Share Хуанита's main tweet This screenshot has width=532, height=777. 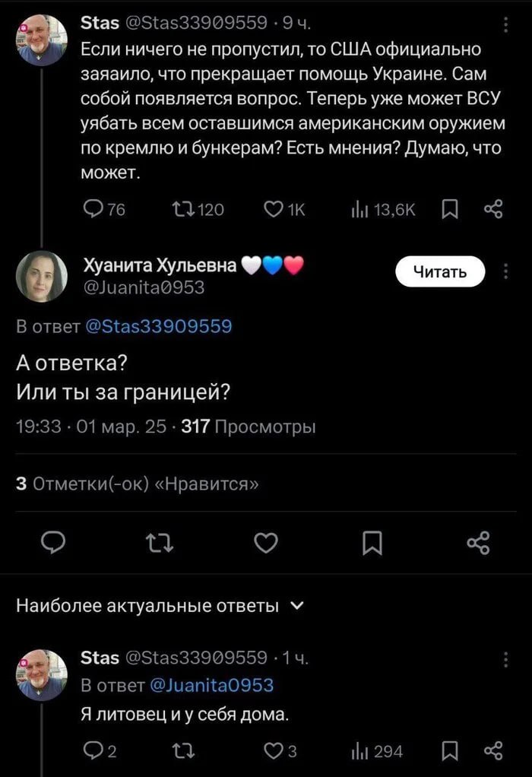478,541
